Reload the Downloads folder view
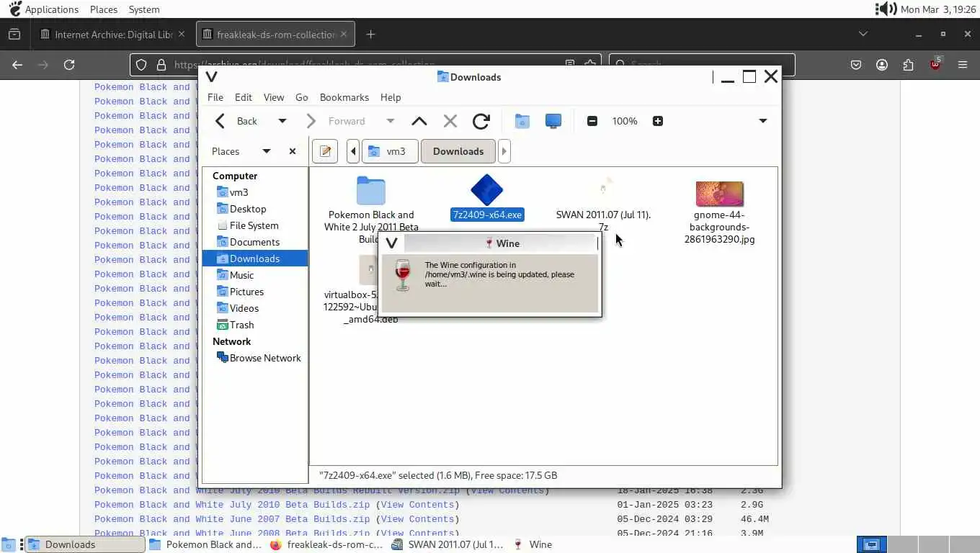Viewport: 980px width, 553px height. 481,121
